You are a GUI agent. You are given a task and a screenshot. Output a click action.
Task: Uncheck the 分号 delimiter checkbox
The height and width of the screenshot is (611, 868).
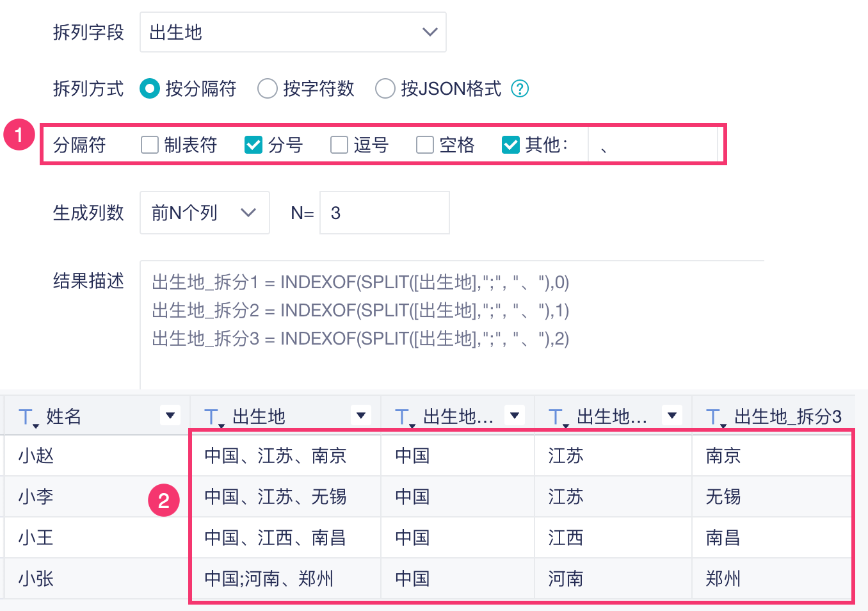point(253,145)
